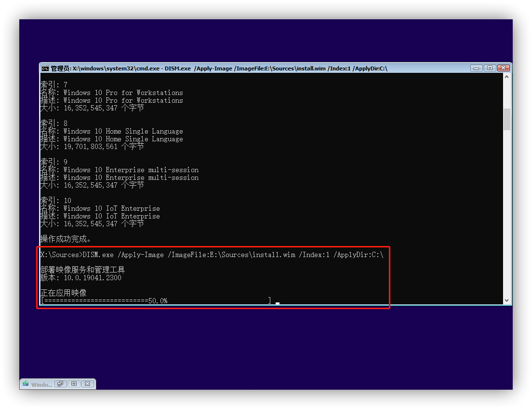Click the cmd.exe icon in the title bar
Screen dimensions: 532x409
pyautogui.click(x=45, y=68)
